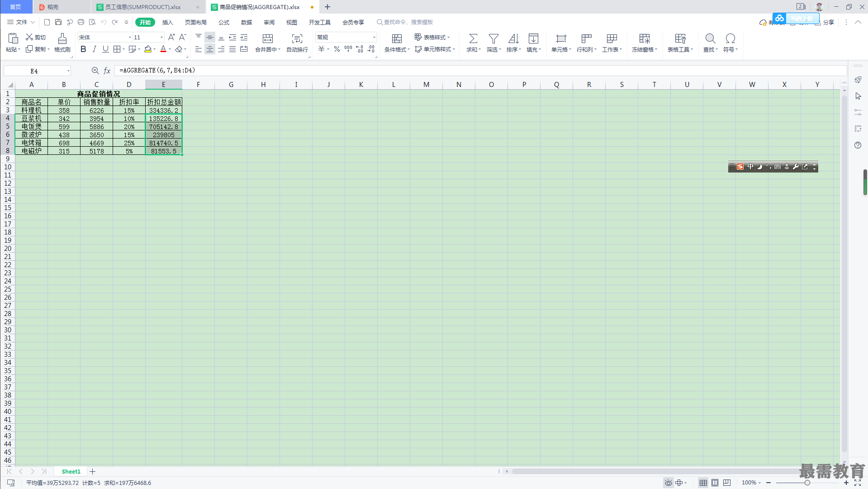Click the AutoSum (求和) sigma icon
Screen dimensions: 868x489
[x=473, y=38]
